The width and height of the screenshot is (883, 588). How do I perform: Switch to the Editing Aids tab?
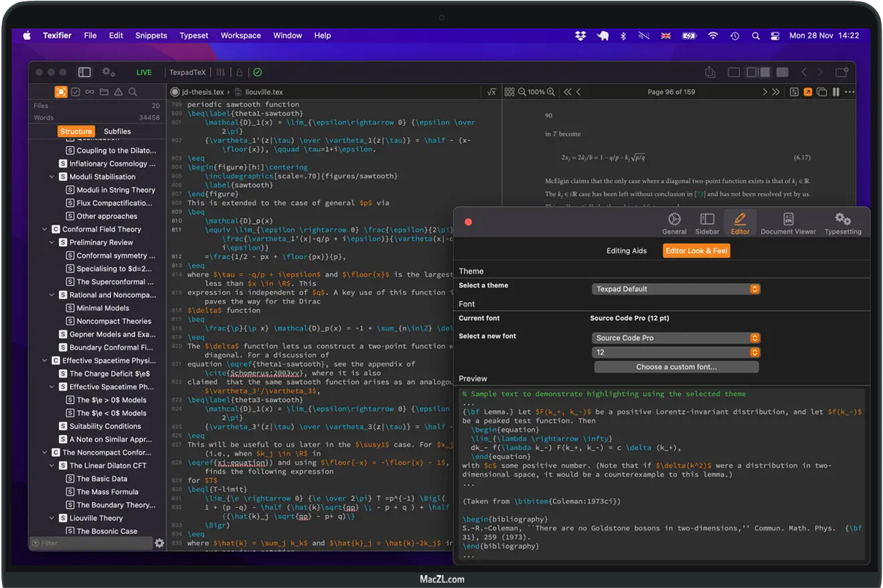(626, 251)
